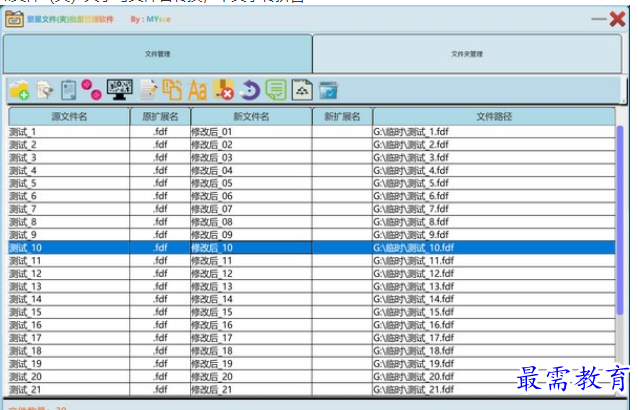Click new file name cell 修改后_01
638x410 pixels.
pos(251,132)
